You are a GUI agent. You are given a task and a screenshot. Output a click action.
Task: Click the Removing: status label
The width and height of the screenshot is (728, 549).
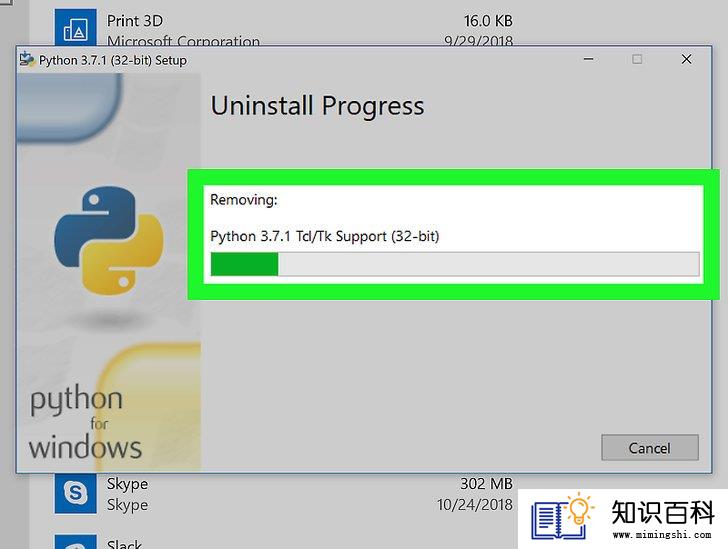[244, 200]
